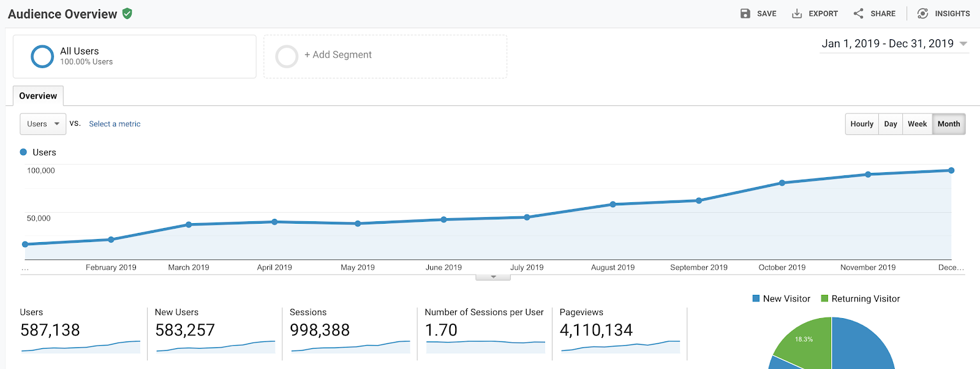Click the 100,000 axis label
The height and width of the screenshot is (369, 980).
[x=41, y=170]
